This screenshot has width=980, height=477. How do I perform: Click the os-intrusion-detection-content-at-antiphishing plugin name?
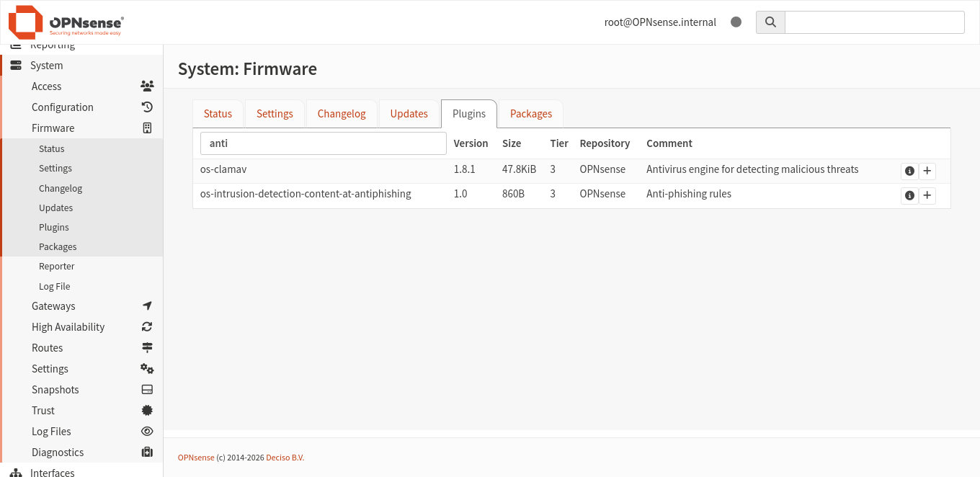click(x=306, y=194)
